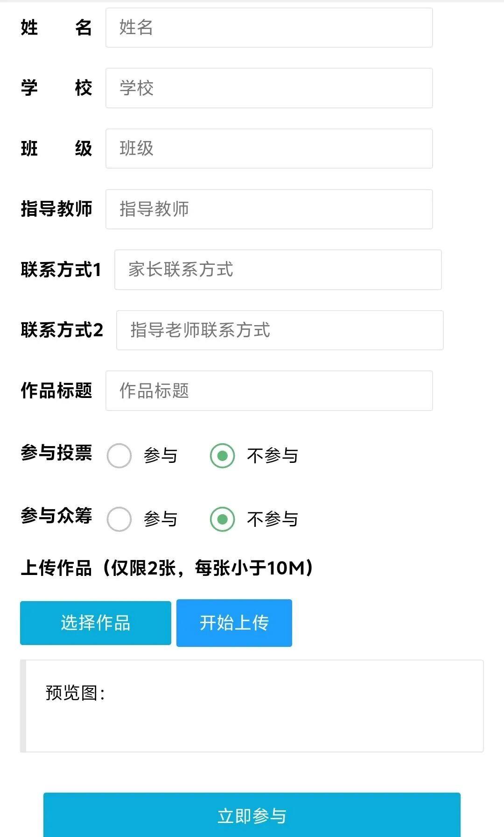This screenshot has width=504, height=837.
Task: Click the 上传作品 section heading
Action: tap(167, 568)
